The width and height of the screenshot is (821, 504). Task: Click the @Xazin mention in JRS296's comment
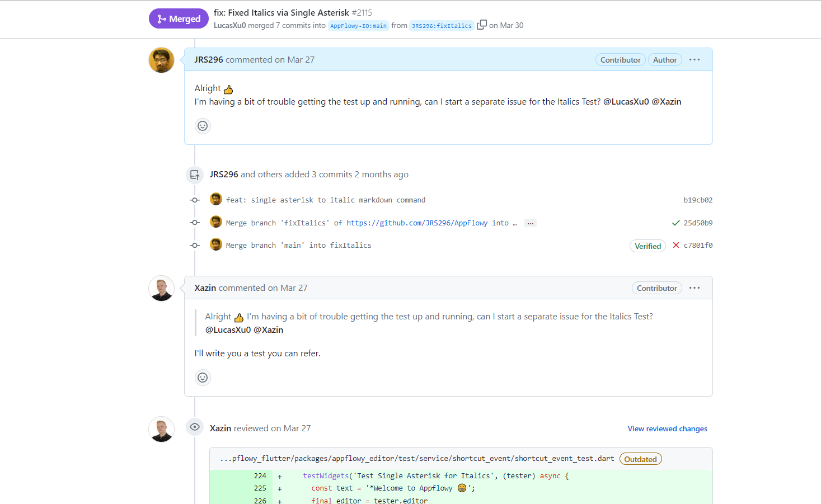(x=667, y=101)
